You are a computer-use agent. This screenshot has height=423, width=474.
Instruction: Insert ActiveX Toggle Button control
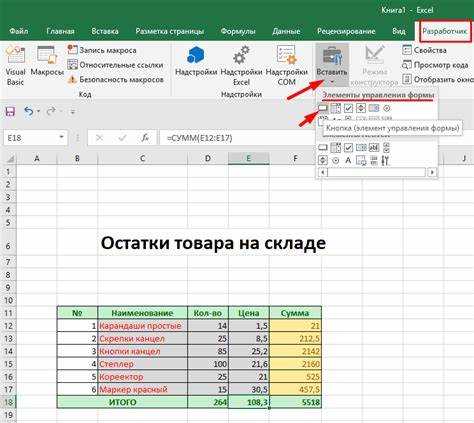click(374, 161)
